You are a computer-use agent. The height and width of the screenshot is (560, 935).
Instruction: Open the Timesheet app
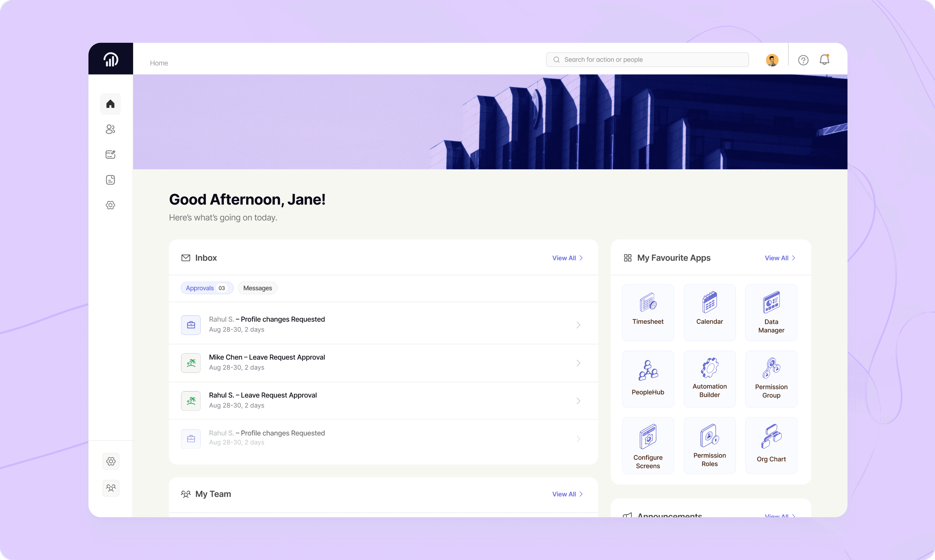(x=648, y=312)
